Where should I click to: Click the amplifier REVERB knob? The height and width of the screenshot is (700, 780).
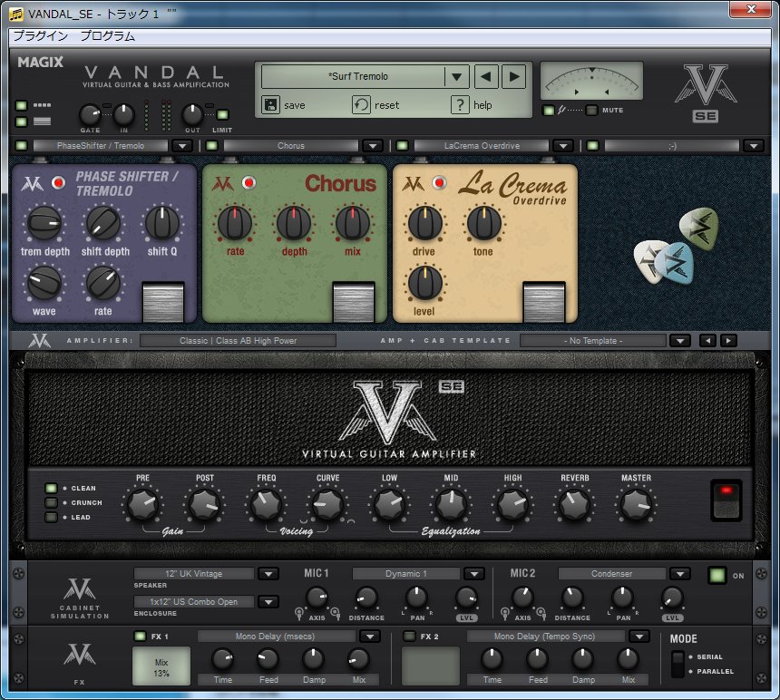click(574, 505)
